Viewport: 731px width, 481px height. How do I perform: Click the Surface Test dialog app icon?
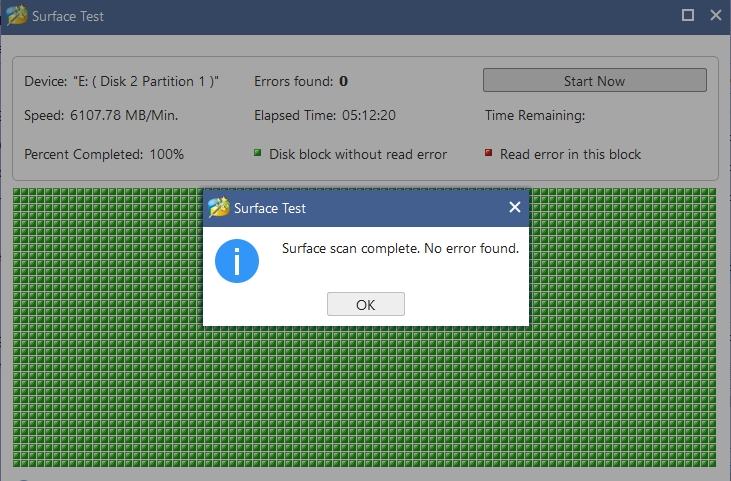219,207
